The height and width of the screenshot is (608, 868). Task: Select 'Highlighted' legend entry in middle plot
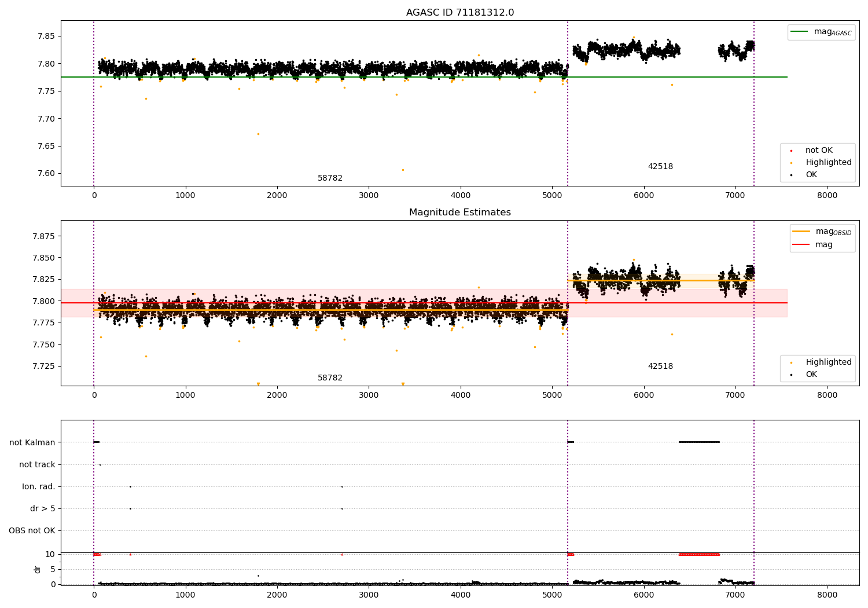click(822, 362)
